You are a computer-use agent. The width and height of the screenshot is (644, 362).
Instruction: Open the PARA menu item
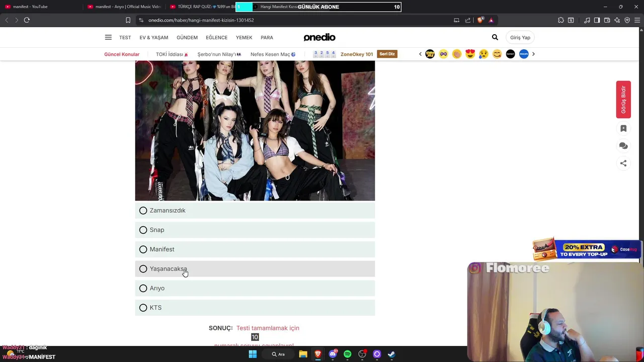tap(267, 38)
